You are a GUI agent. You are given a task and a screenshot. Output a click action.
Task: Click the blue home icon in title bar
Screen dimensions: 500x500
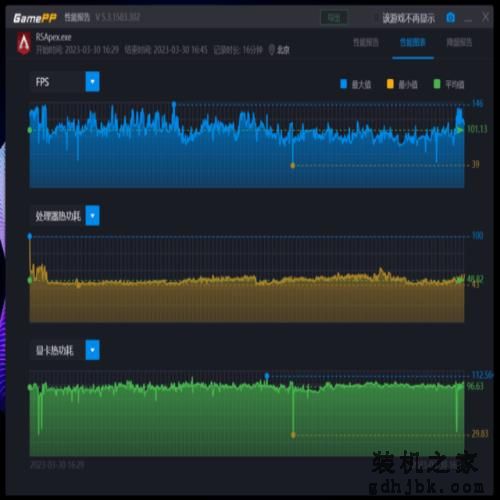tap(450, 17)
